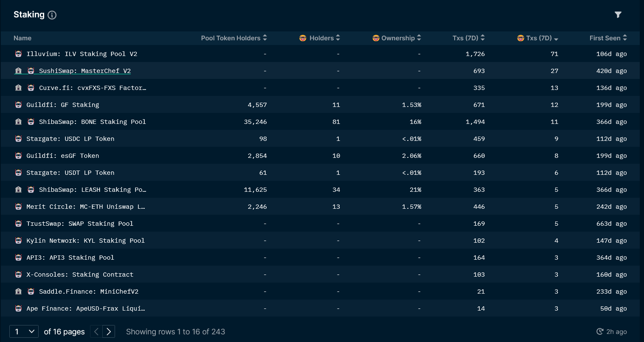Click the 420d ago first seen value
The image size is (644, 342).
[x=611, y=71]
